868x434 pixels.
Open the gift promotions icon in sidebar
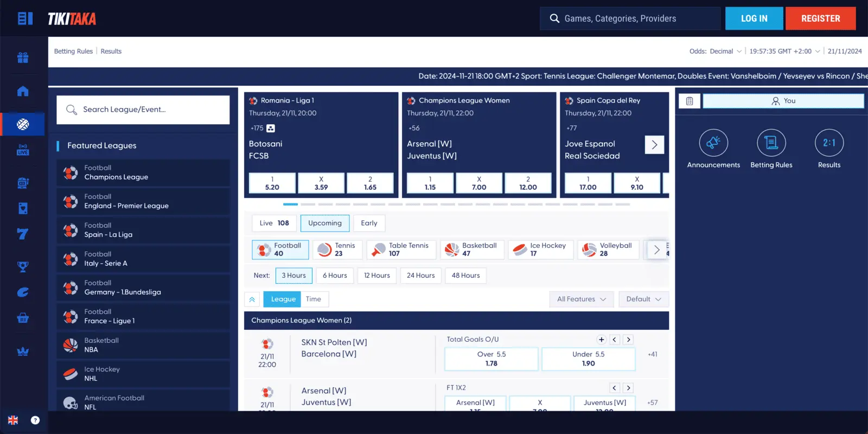23,58
